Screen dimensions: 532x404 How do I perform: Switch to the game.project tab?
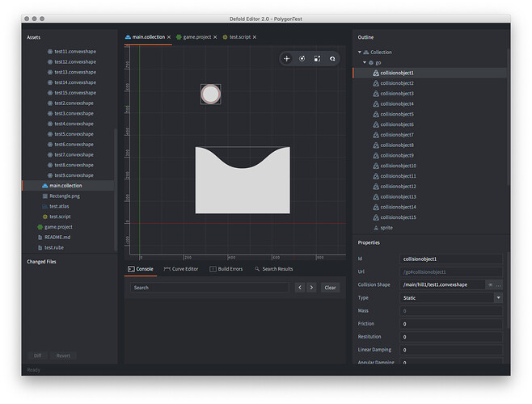point(196,37)
